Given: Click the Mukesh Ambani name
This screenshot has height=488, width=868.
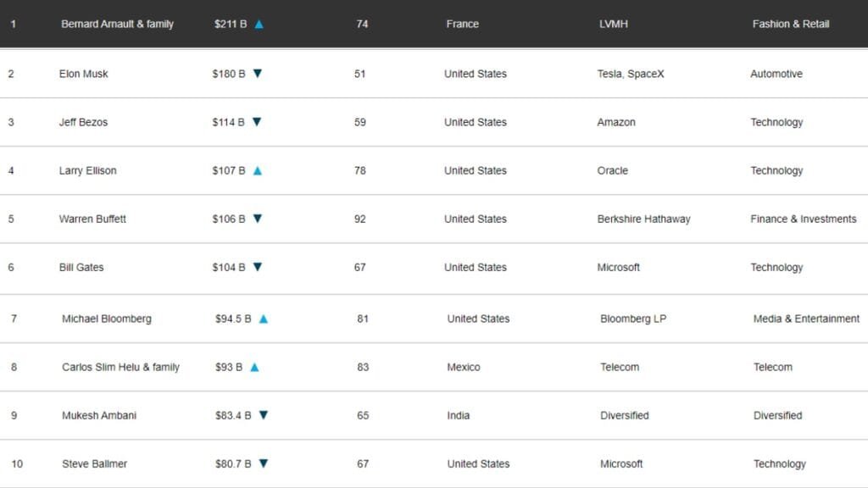Looking at the screenshot, I should pos(99,415).
